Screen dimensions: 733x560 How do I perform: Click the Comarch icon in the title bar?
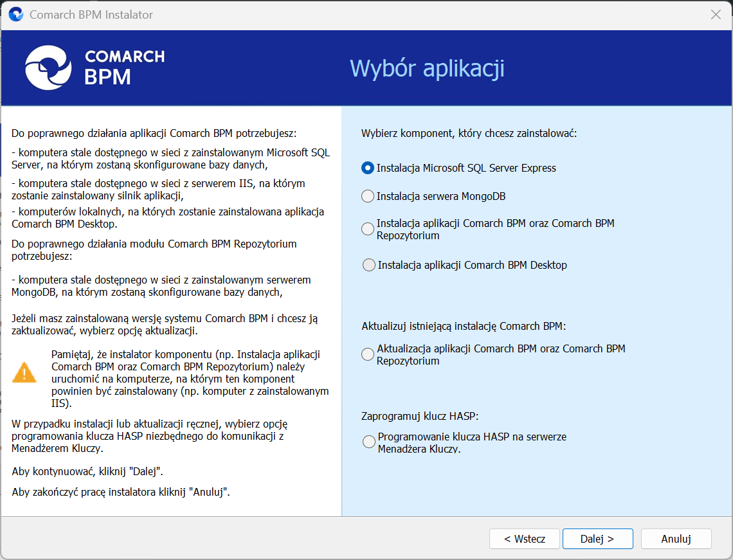[16, 15]
